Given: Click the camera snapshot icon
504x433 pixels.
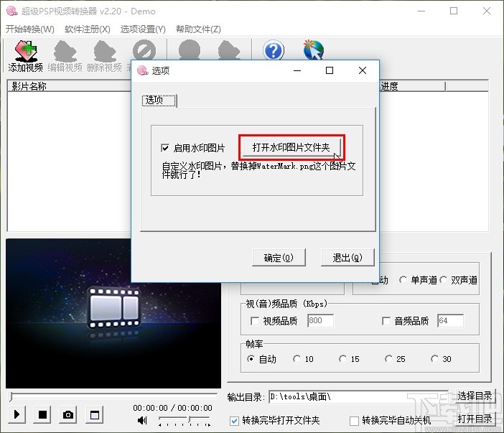Looking at the screenshot, I should [x=68, y=414].
